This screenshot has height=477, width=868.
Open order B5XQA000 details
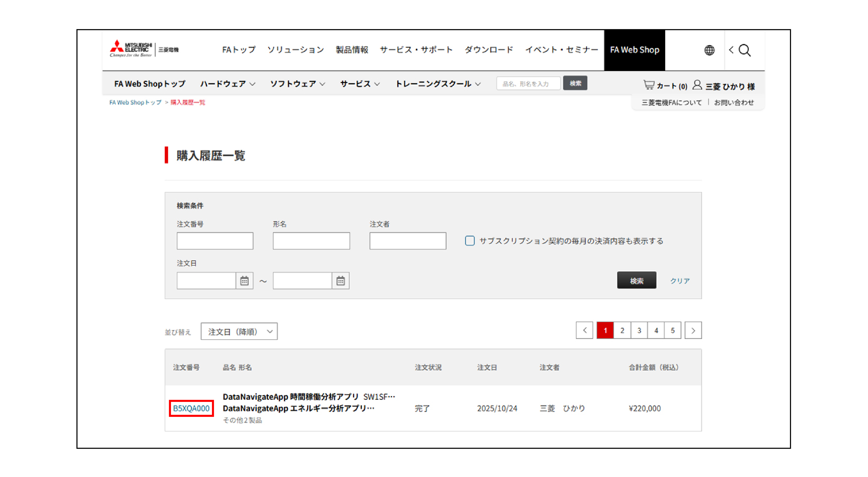tap(191, 408)
